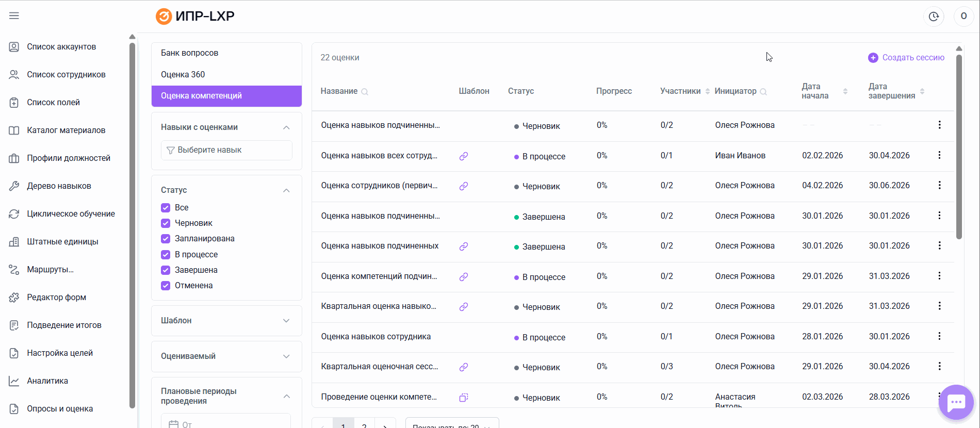Click Дерево навыков wrench icon in sidebar

14,186
